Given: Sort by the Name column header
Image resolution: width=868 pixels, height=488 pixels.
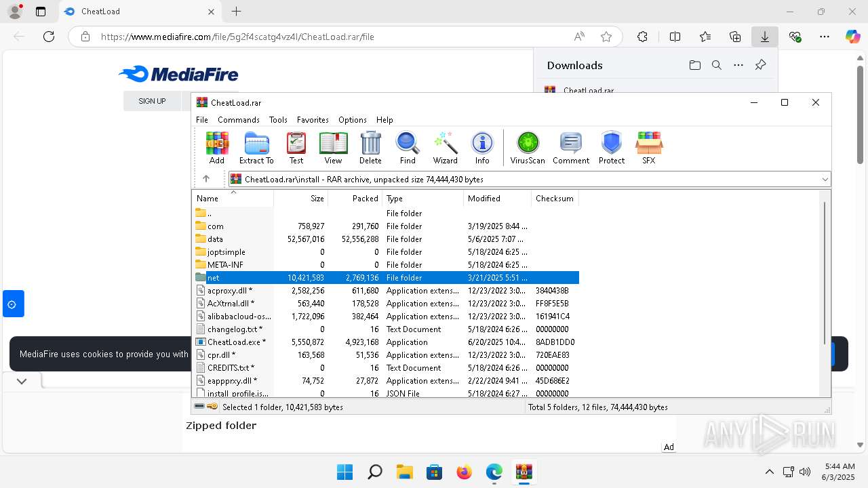Looking at the screenshot, I should 233,199.
